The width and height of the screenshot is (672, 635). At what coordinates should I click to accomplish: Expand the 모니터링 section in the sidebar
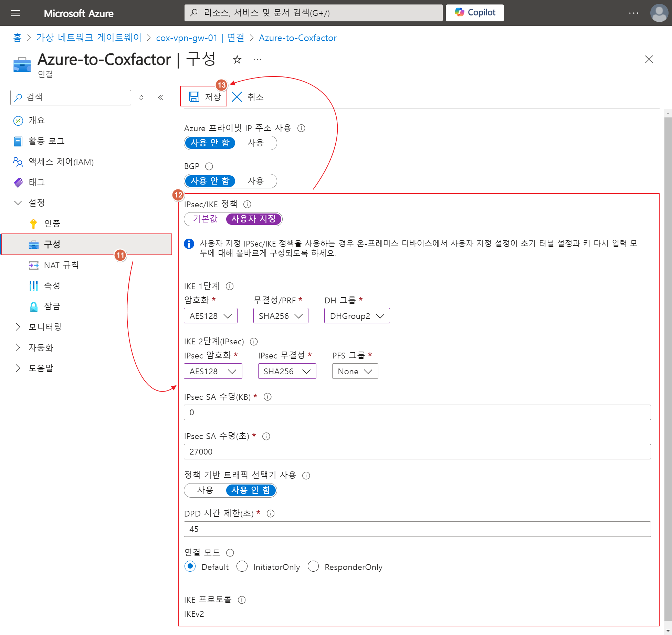pyautogui.click(x=45, y=327)
